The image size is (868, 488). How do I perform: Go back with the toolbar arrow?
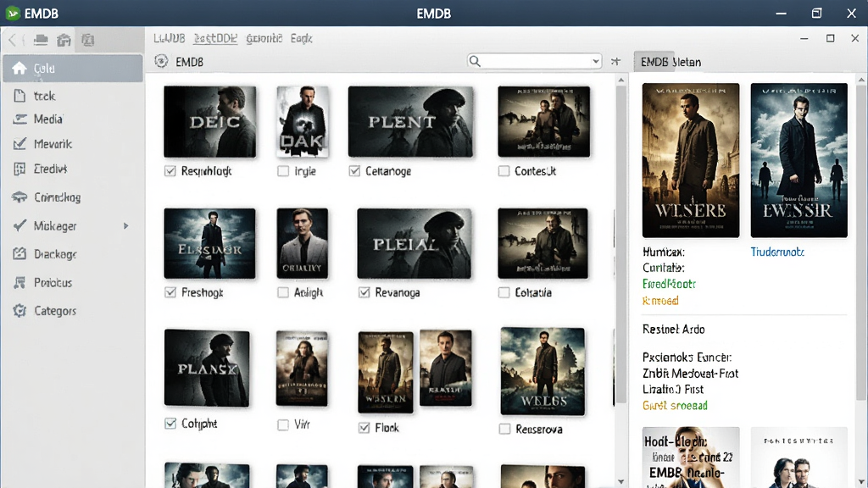(13, 40)
